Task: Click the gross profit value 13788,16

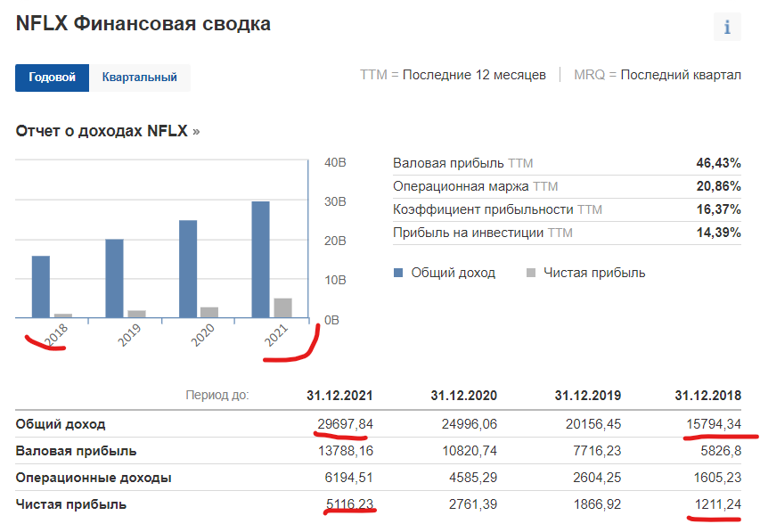Action: 346,451
